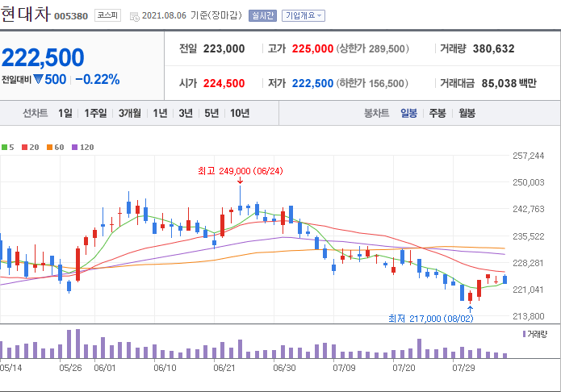Select the 주봉 weekly candle chart
The width and height of the screenshot is (561, 392).
point(437,114)
